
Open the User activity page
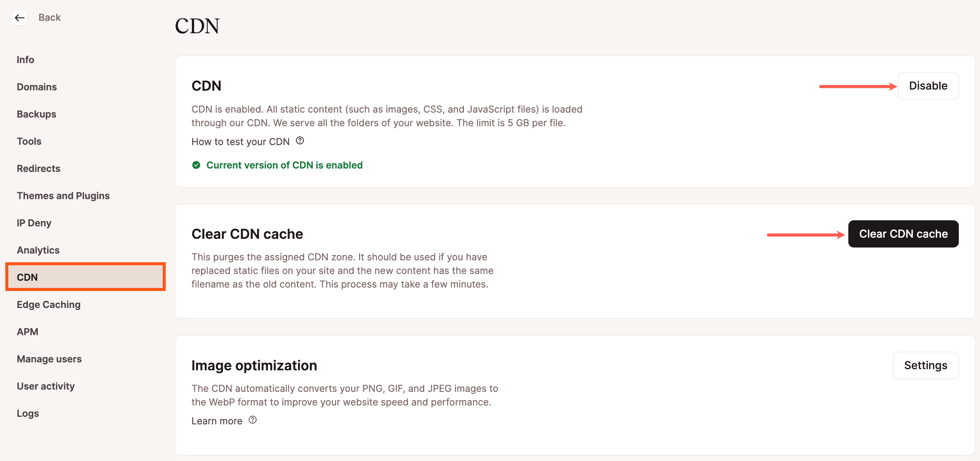coord(46,386)
